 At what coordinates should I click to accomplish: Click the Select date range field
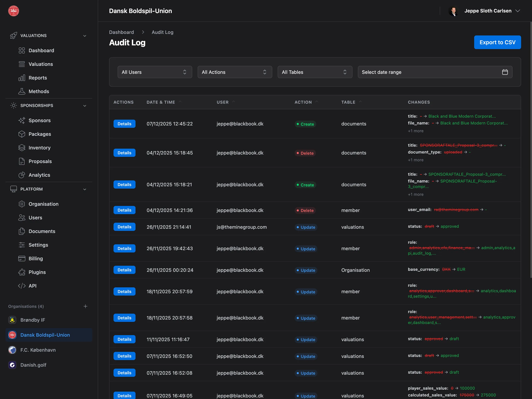(x=435, y=72)
